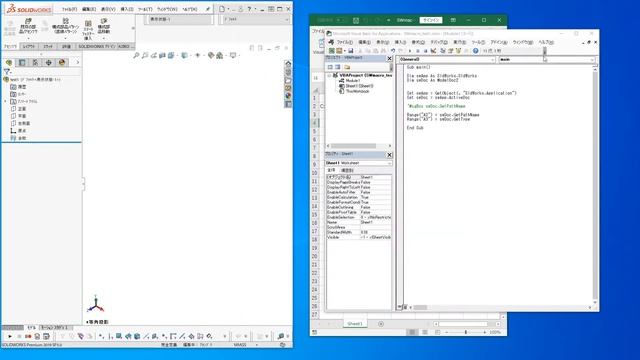Open the VBA editor Help menu

[546, 42]
